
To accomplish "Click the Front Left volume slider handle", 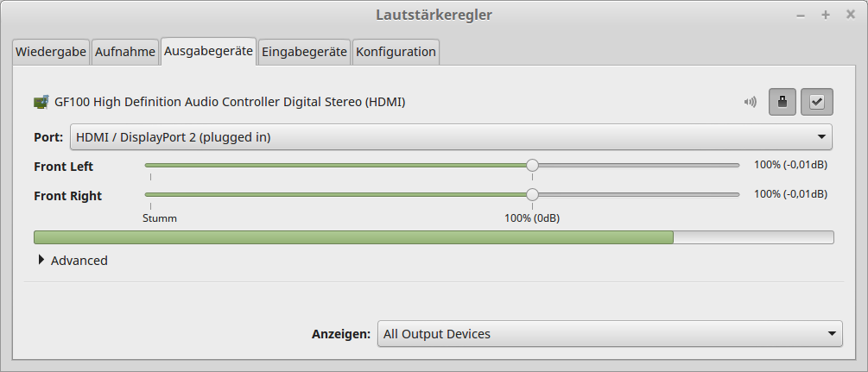I will (x=532, y=165).
